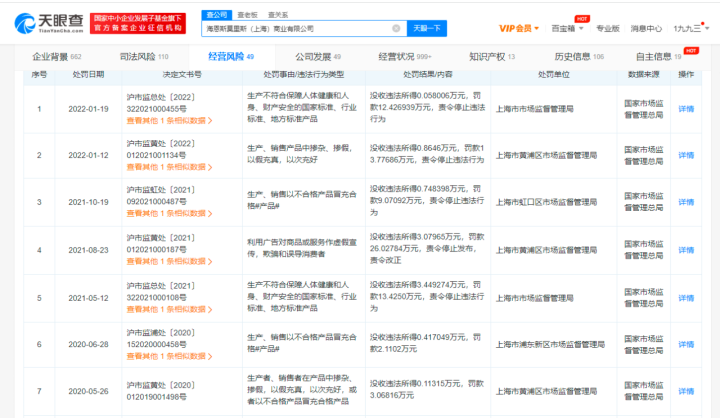Click the 天眼一下 search button
The width and height of the screenshot is (720, 418).
click(x=427, y=28)
